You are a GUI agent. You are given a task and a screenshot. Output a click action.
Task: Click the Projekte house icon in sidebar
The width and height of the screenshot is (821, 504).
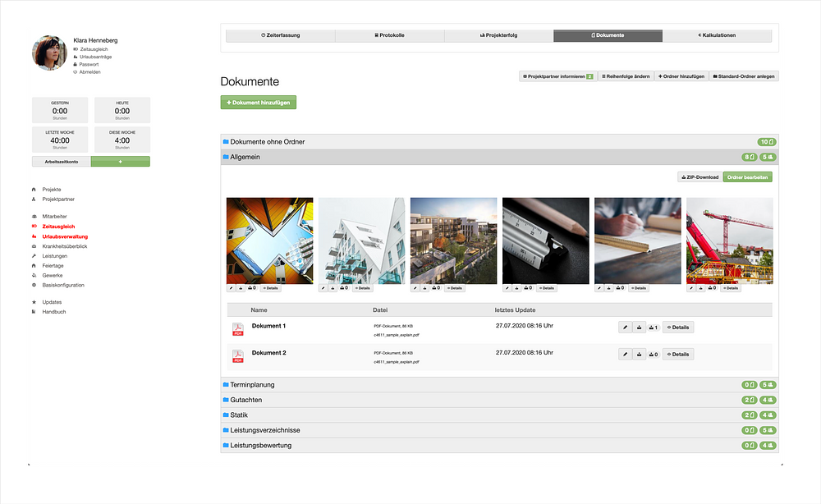click(x=34, y=190)
